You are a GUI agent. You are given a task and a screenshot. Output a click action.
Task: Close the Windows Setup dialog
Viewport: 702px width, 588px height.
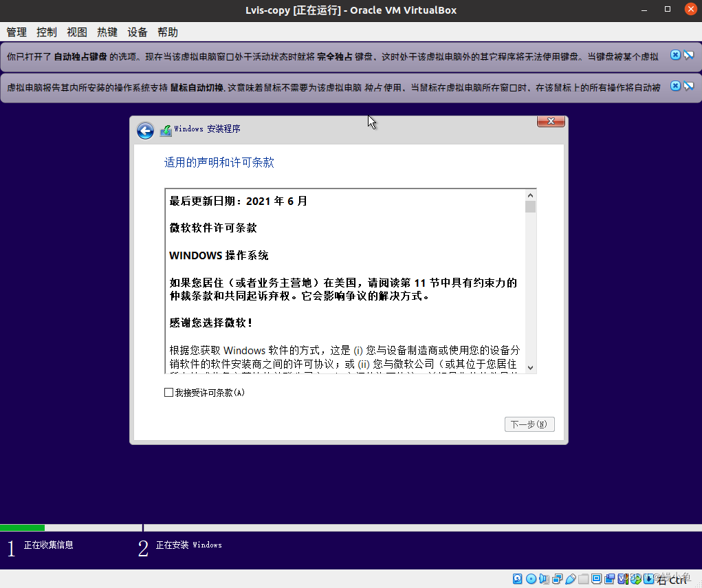(x=551, y=121)
